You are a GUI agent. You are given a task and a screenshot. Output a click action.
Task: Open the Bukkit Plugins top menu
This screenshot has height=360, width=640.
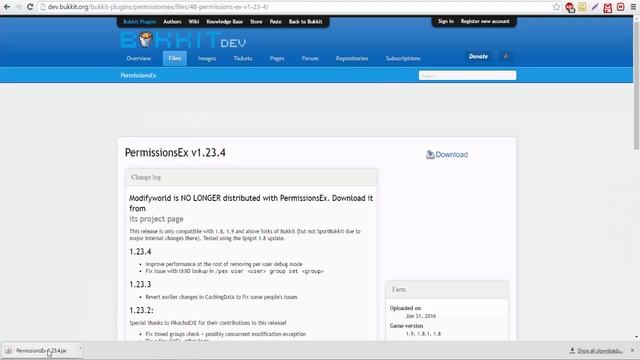[x=139, y=22]
